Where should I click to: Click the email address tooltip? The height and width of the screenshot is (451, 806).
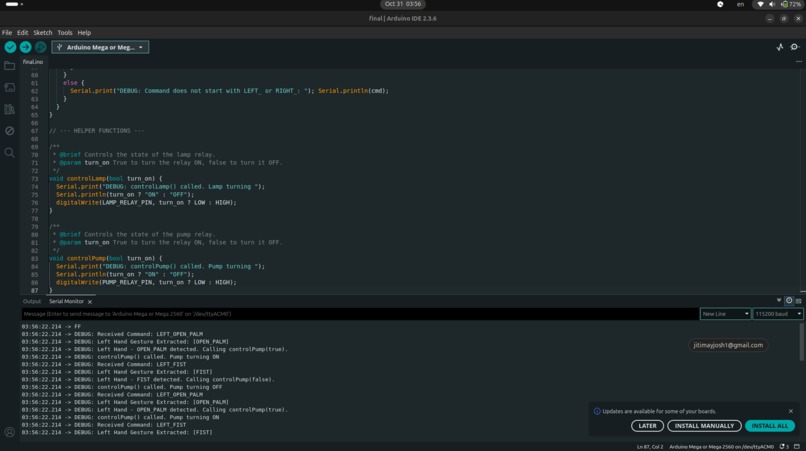728,345
